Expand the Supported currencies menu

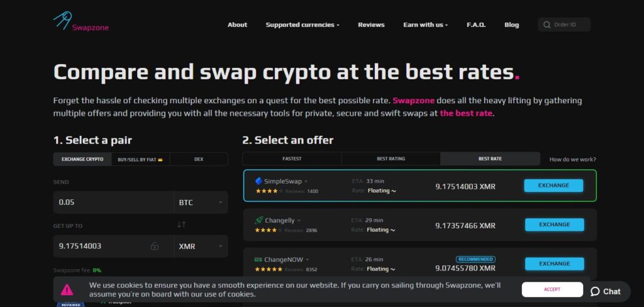(x=303, y=25)
